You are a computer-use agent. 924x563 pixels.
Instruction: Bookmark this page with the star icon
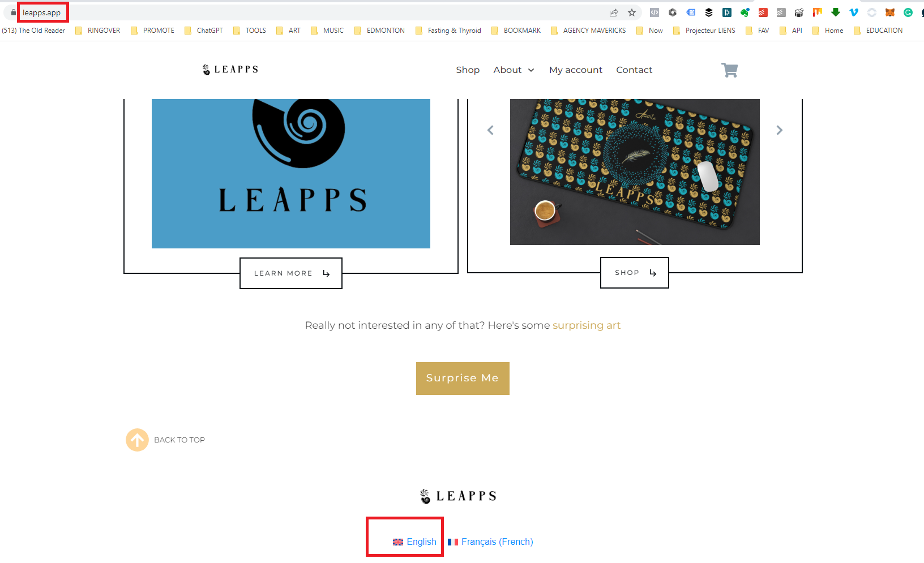point(632,12)
